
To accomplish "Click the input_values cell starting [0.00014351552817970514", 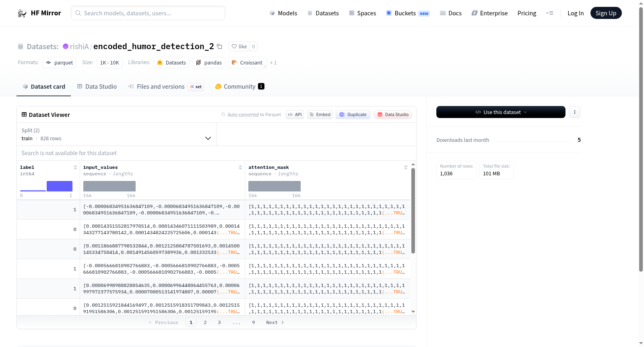I will click(x=162, y=229).
